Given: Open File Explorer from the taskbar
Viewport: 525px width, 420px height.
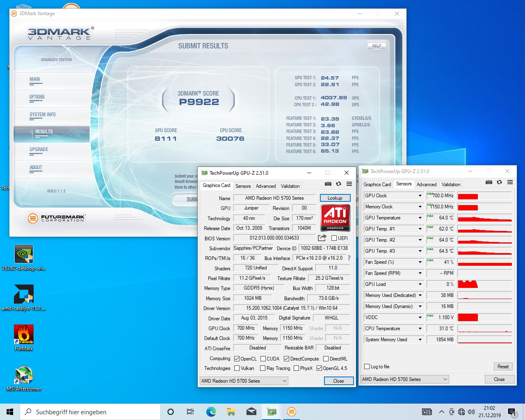Looking at the screenshot, I should [x=231, y=412].
